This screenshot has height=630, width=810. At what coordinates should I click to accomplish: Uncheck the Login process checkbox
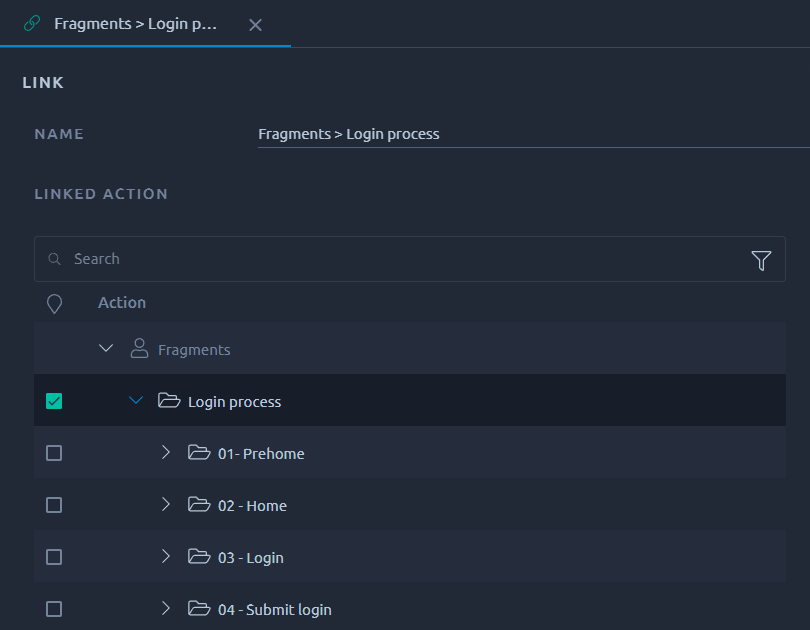pyautogui.click(x=54, y=401)
